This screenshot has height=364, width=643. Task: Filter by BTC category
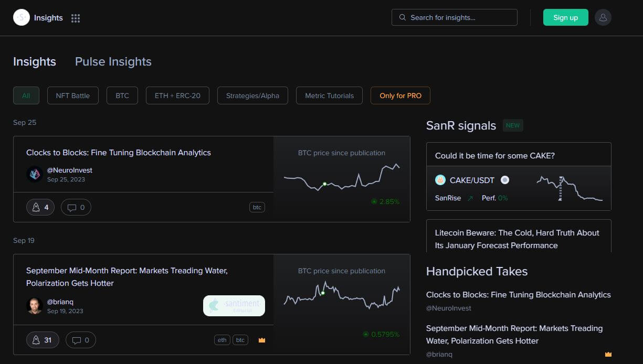pos(122,95)
